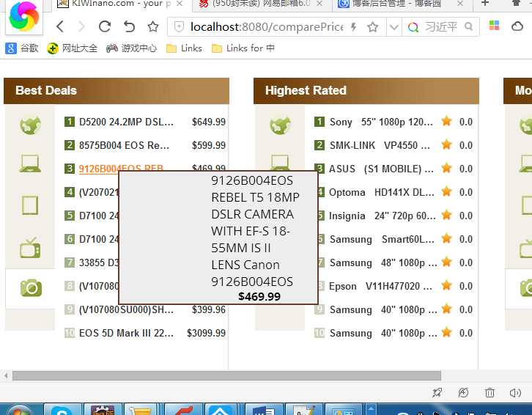The width and height of the screenshot is (532, 415).
Task: Click the localhost:8080 address field
Action: pos(267,27)
